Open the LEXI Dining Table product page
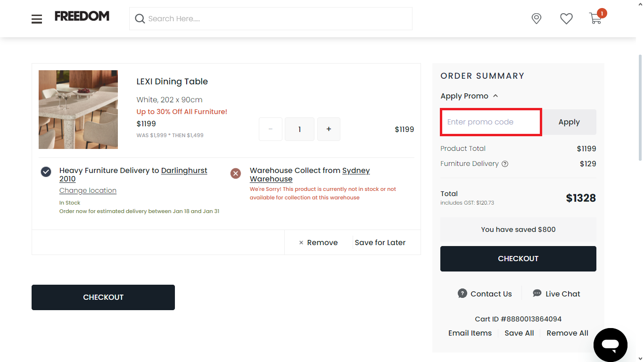This screenshot has width=644, height=362. [172, 82]
